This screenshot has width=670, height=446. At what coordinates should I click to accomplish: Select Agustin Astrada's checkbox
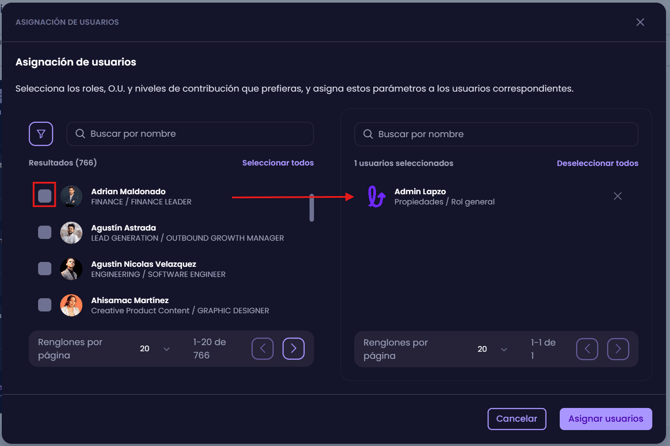click(x=45, y=232)
